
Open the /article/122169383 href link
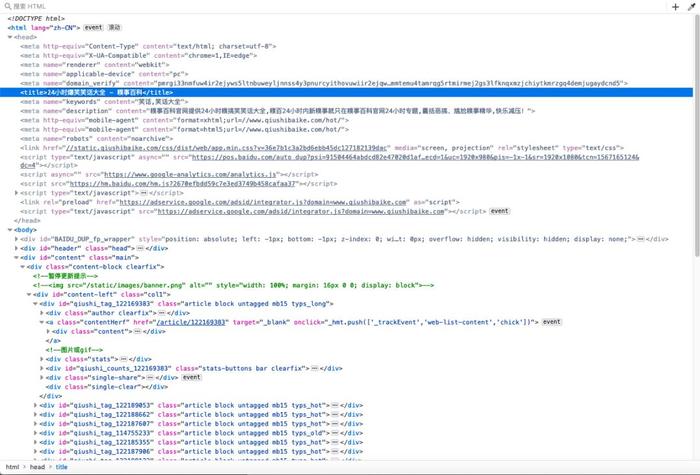[191, 322]
